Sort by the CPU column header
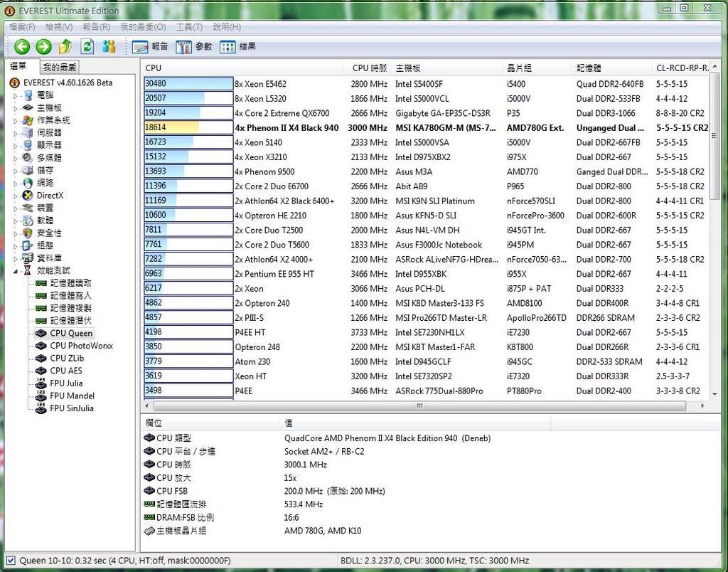The height and width of the screenshot is (572, 728). 242,68
